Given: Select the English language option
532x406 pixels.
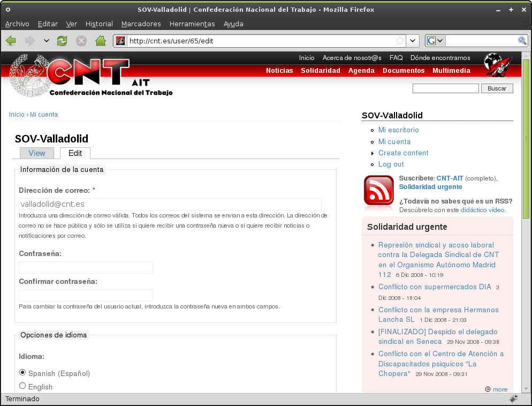Looking at the screenshot, I should click(x=22, y=386).
